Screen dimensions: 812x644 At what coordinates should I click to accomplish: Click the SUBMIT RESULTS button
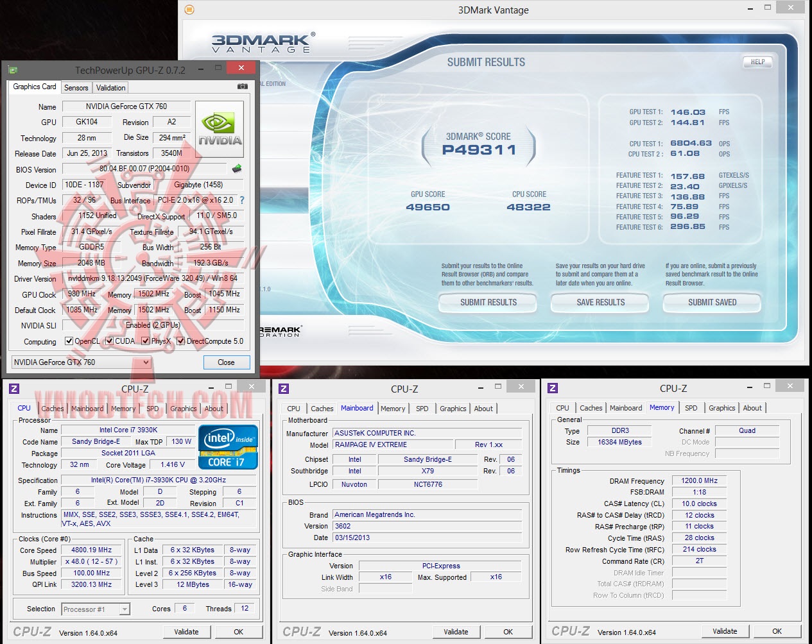(488, 302)
